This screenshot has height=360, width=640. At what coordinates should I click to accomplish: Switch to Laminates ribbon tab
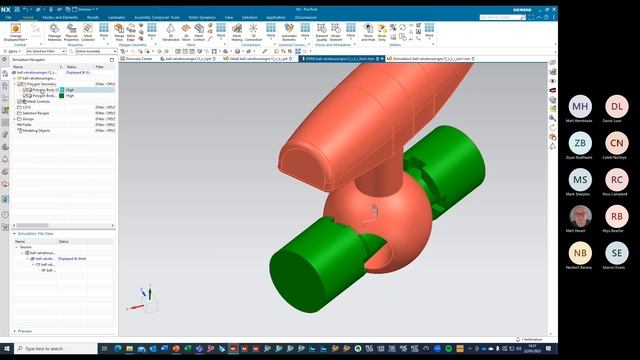pos(116,18)
